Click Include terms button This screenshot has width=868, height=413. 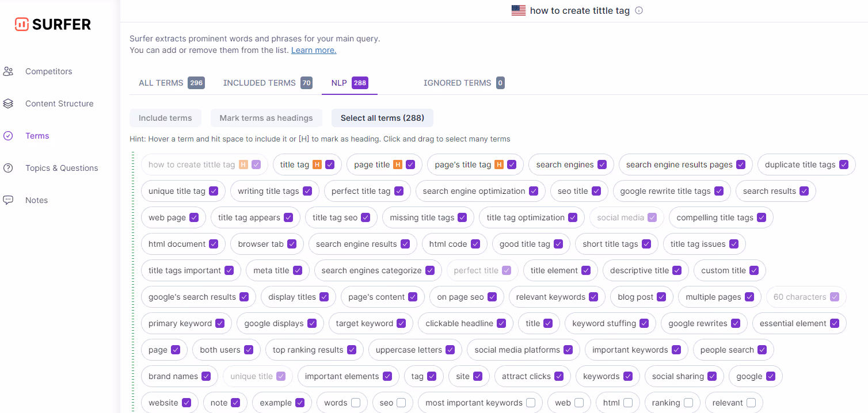coord(165,118)
